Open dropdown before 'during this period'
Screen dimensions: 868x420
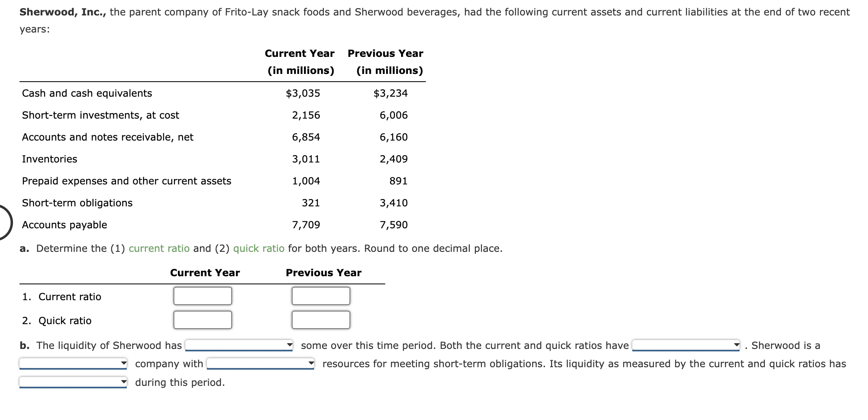[72, 382]
